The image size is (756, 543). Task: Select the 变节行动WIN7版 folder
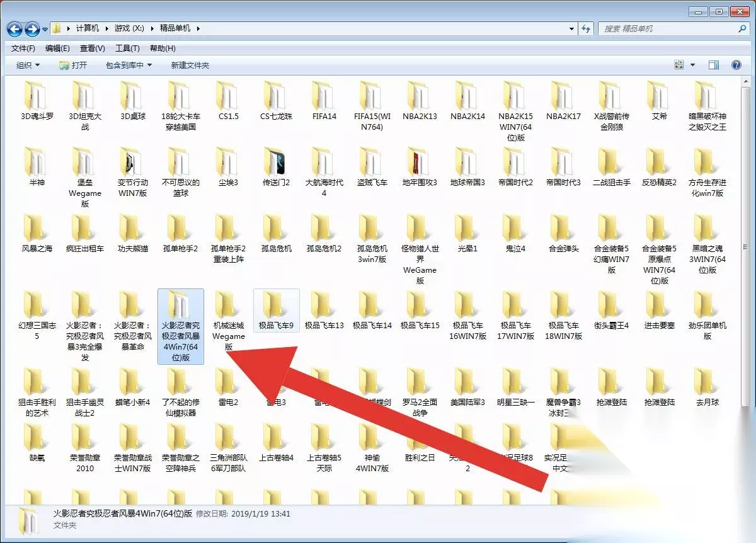133,172
